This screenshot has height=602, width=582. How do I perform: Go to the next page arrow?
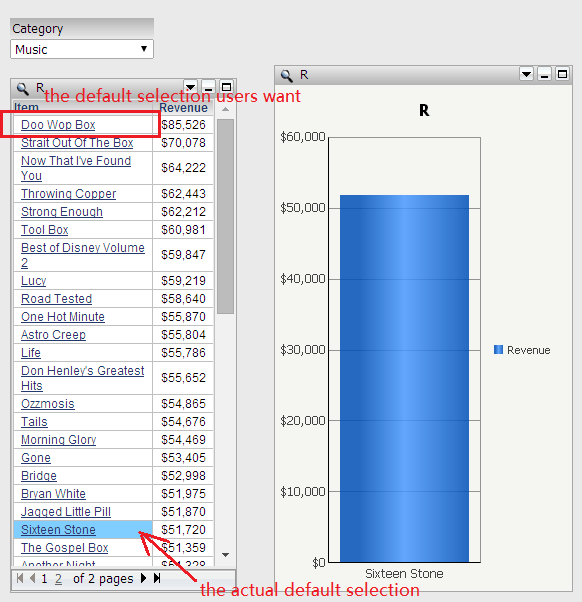144,578
